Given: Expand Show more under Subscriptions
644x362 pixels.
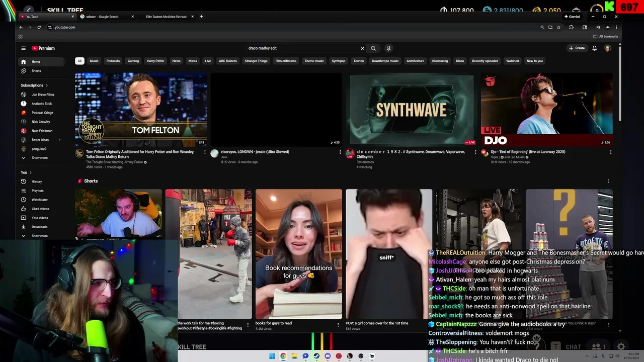Looking at the screenshot, I should (42, 158).
